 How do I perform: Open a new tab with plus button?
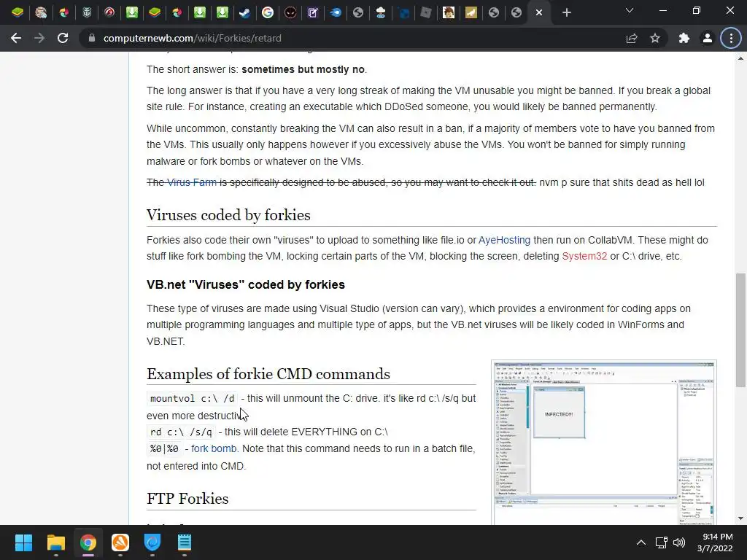[566, 12]
